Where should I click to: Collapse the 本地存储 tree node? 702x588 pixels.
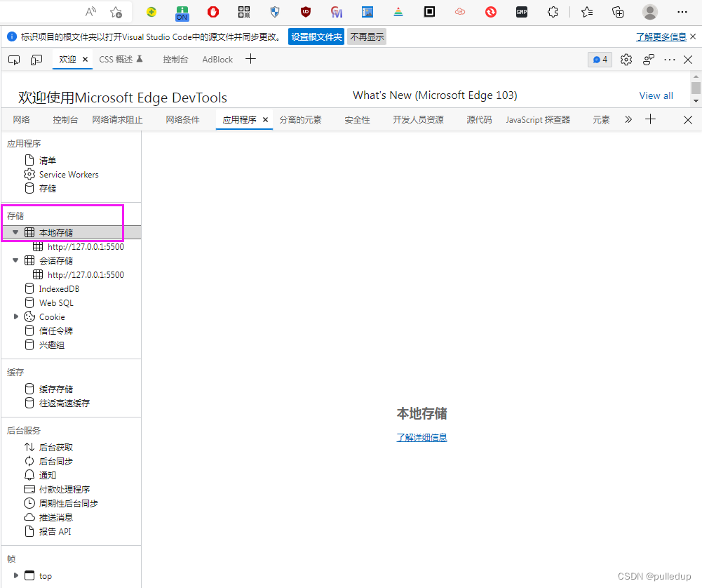pos(15,232)
